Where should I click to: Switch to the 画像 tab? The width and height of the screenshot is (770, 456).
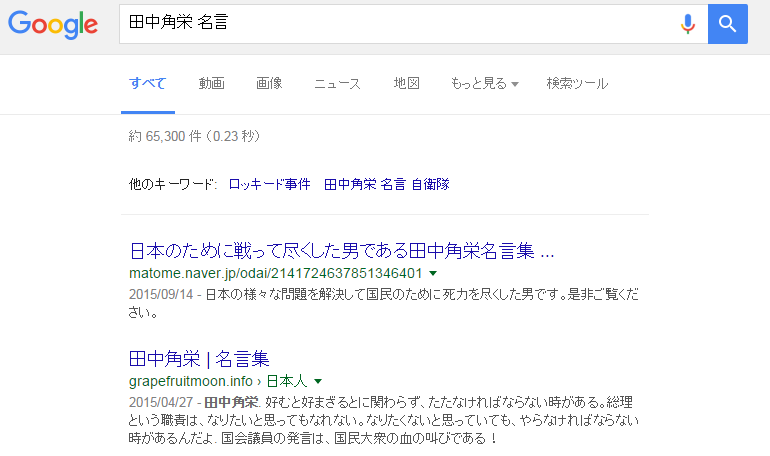pos(269,83)
